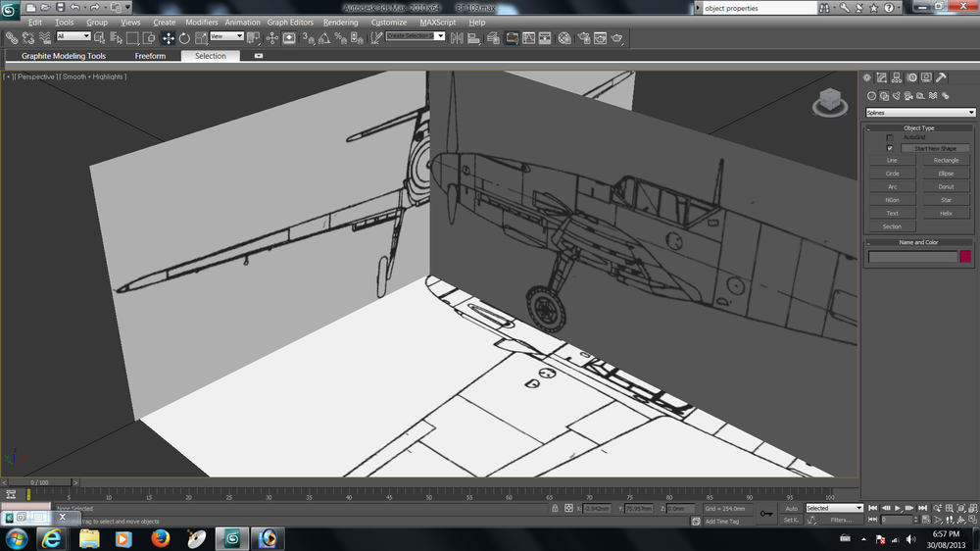This screenshot has height=551, width=980.
Task: Select the Geometry category icon
Action: pos(871,96)
